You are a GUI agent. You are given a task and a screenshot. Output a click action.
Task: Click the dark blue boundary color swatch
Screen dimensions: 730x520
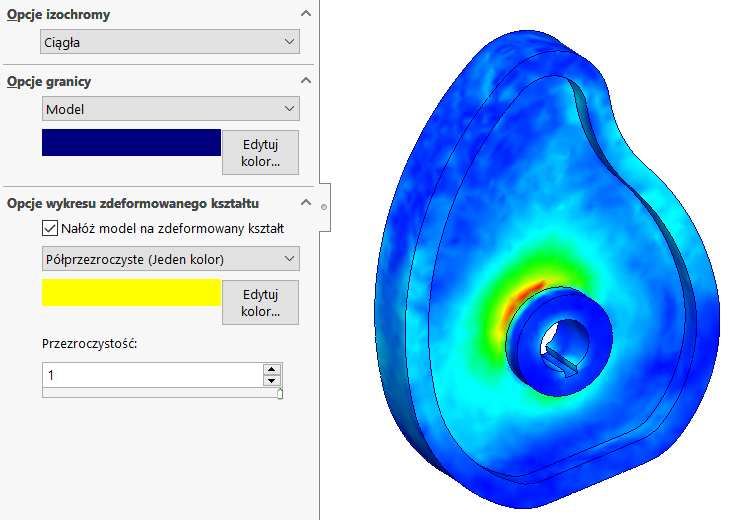(131, 143)
